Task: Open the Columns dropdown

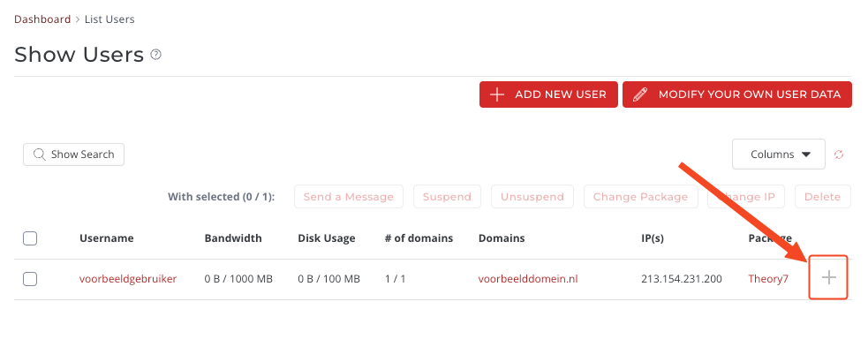Action: (779, 155)
